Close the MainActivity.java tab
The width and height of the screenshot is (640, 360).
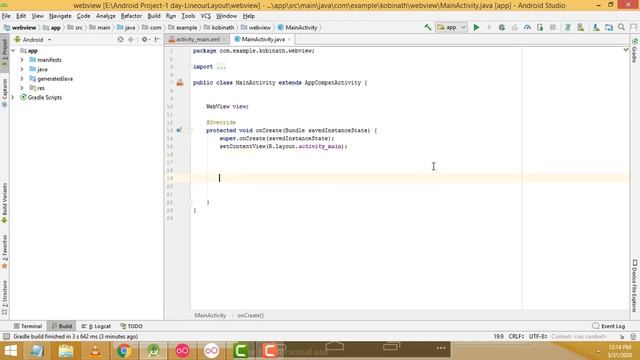pos(289,40)
